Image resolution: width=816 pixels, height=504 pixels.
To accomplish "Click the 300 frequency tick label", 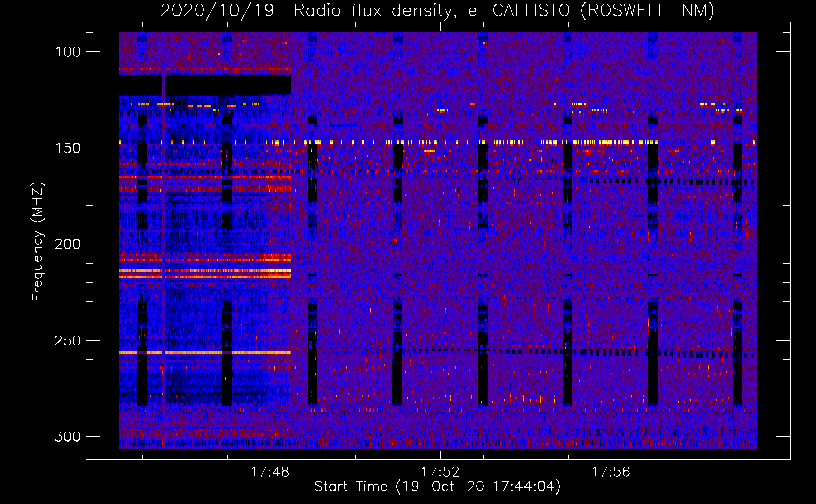I will (x=68, y=437).
